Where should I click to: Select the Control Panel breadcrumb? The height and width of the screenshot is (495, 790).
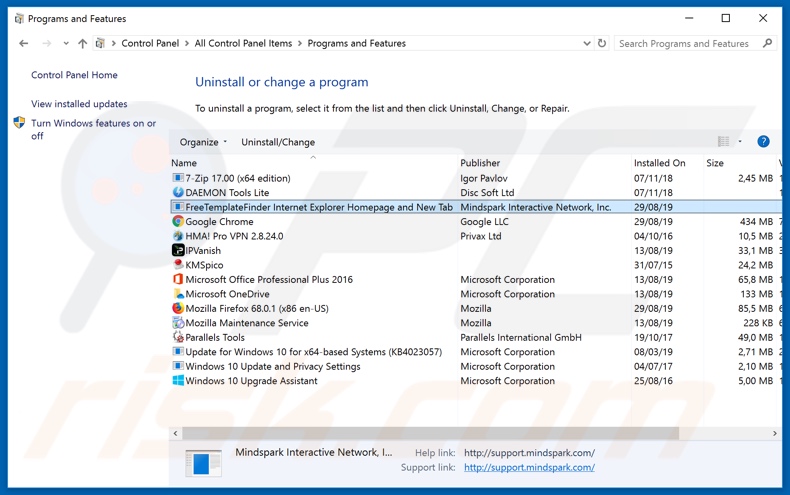coord(150,43)
